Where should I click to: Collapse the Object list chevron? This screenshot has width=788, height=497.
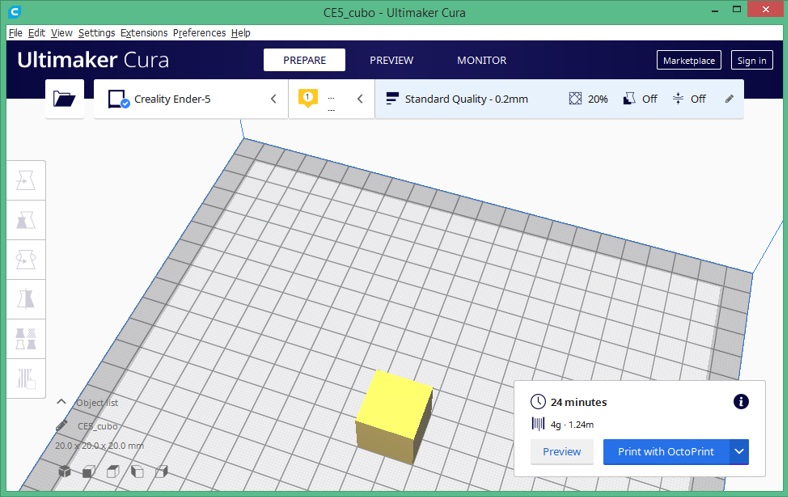tap(61, 402)
